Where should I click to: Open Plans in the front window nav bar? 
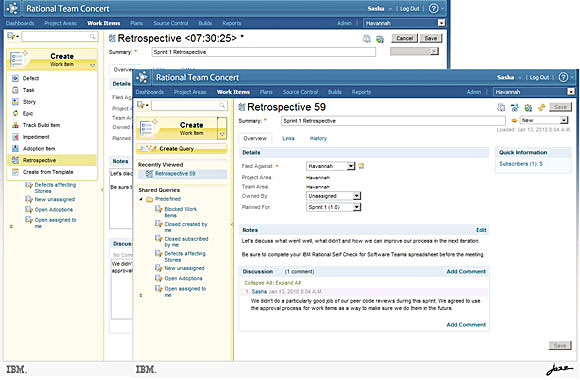(266, 92)
